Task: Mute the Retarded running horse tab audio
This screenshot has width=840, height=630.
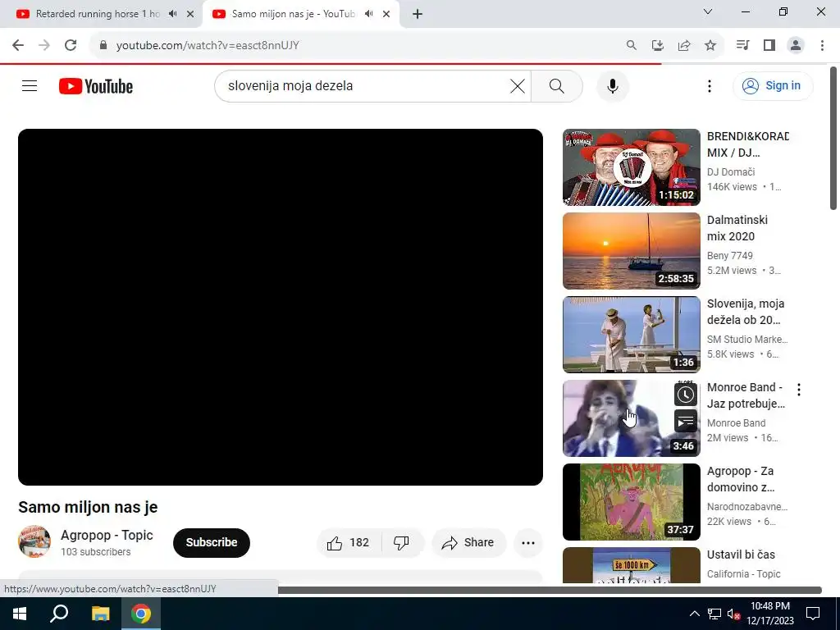Action: coord(172,14)
